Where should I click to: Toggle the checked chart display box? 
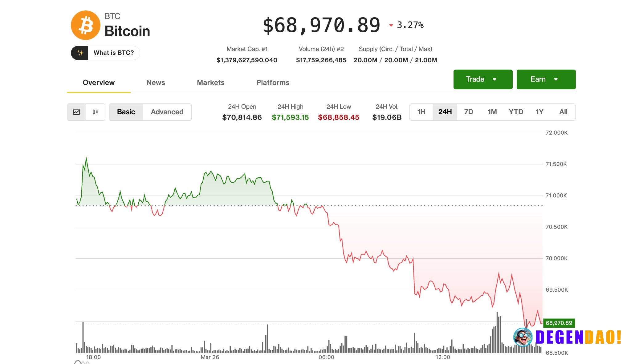tap(77, 112)
